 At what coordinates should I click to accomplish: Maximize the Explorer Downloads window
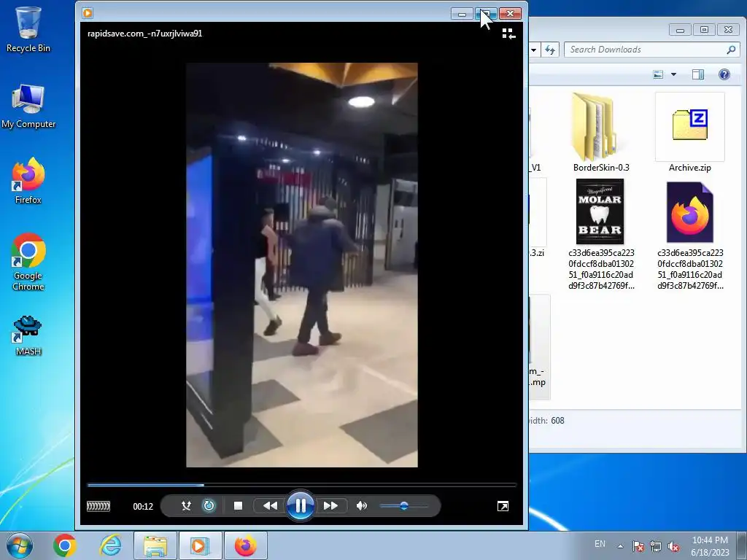point(704,30)
